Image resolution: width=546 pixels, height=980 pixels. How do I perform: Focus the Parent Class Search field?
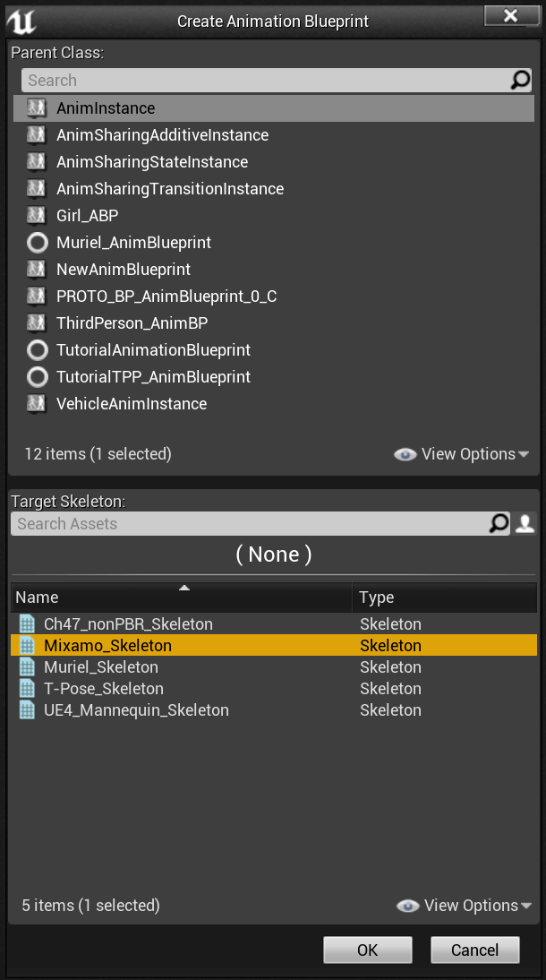(x=266, y=80)
